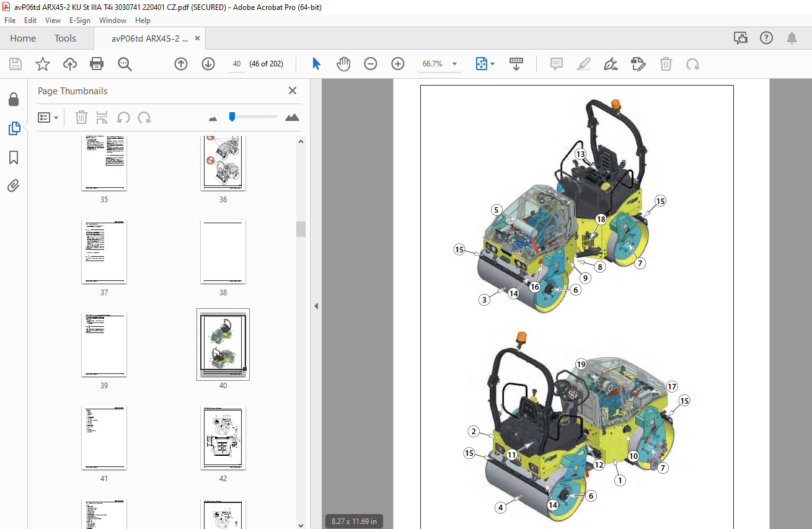Click the scrolling mode icon
This screenshot has width=812, height=529.
click(x=516, y=64)
